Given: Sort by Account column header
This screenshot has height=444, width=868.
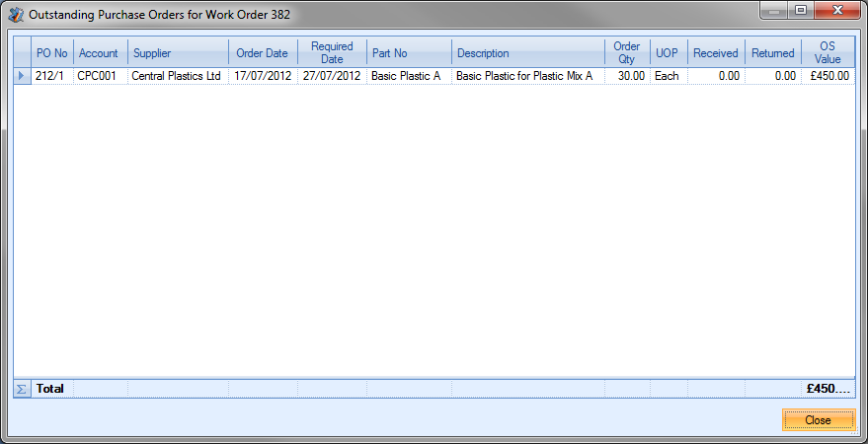Looking at the screenshot, I should [99, 53].
